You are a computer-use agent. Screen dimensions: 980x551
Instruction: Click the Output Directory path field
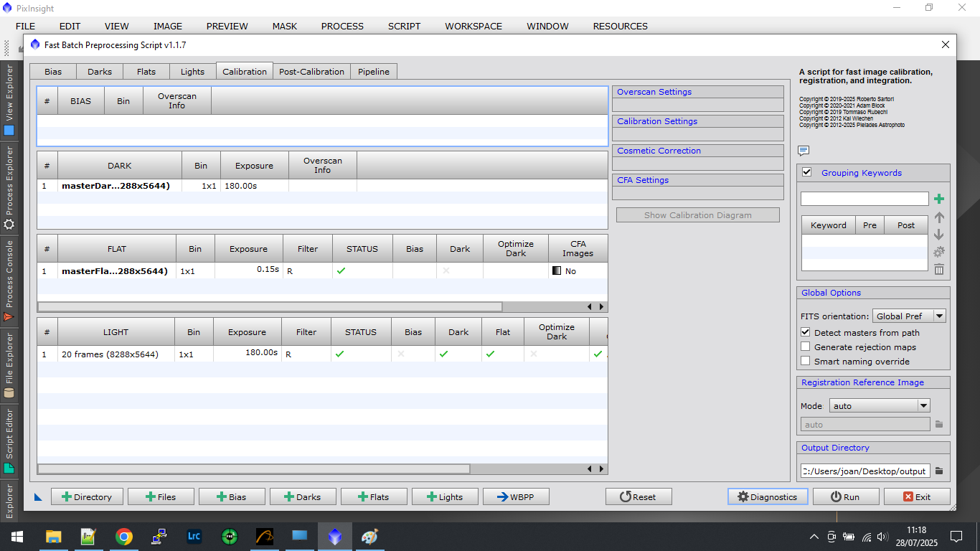tap(865, 471)
